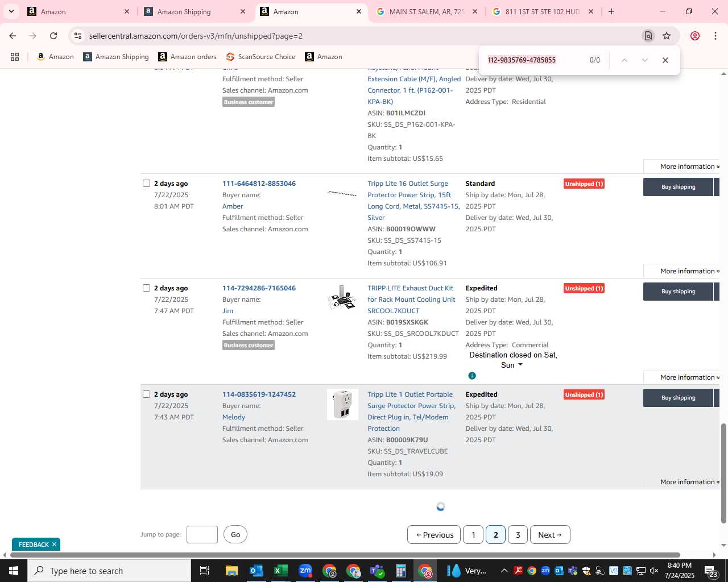The height and width of the screenshot is (582, 728).
Task: Select checkbox for order 114-7294286-7165046
Action: (146, 288)
